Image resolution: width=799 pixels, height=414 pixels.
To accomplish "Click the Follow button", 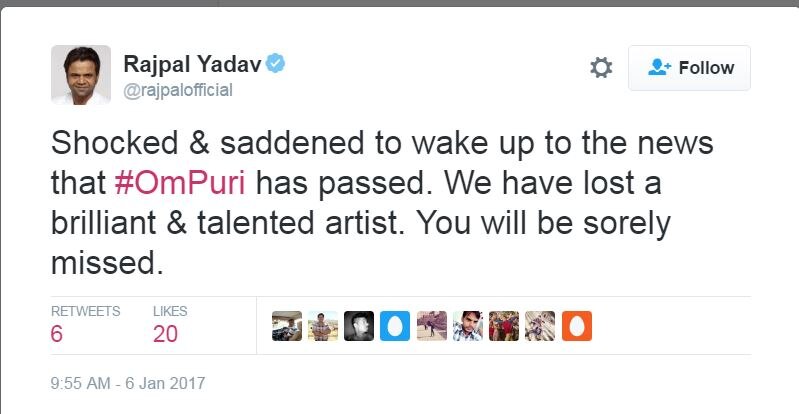I will [689, 68].
